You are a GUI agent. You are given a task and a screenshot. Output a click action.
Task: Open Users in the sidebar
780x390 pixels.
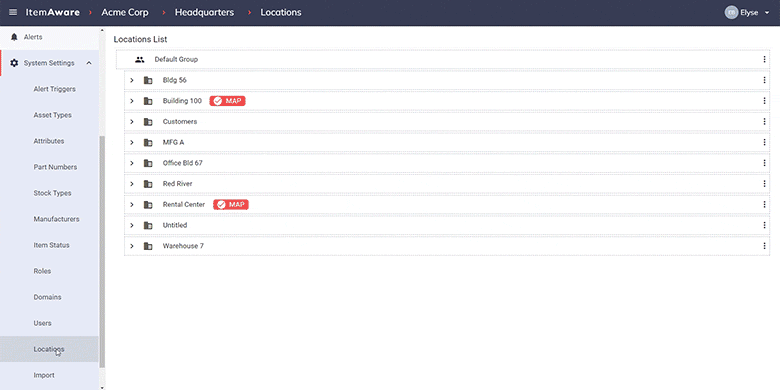42,323
